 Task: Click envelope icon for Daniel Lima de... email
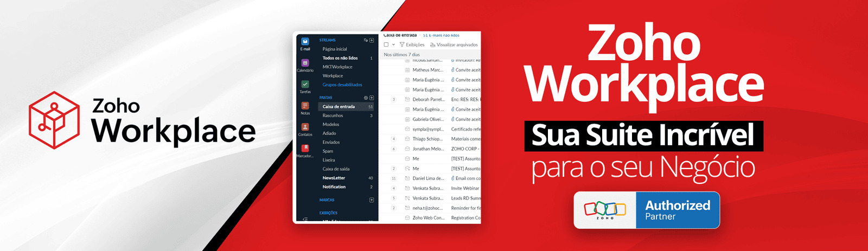point(407,178)
